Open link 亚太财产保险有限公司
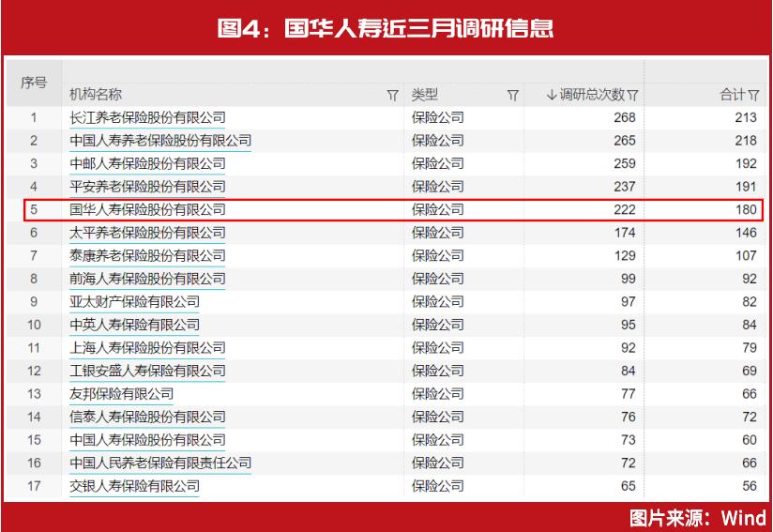 pos(134,302)
